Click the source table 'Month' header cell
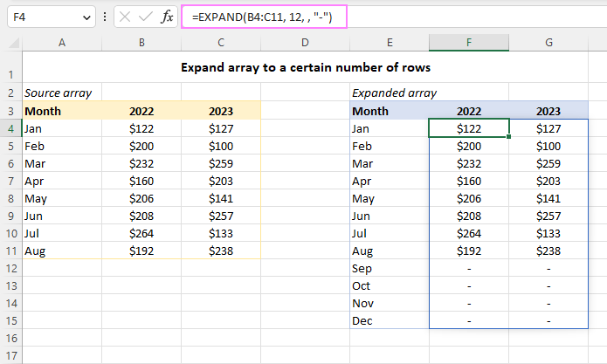607x364 pixels. click(62, 111)
